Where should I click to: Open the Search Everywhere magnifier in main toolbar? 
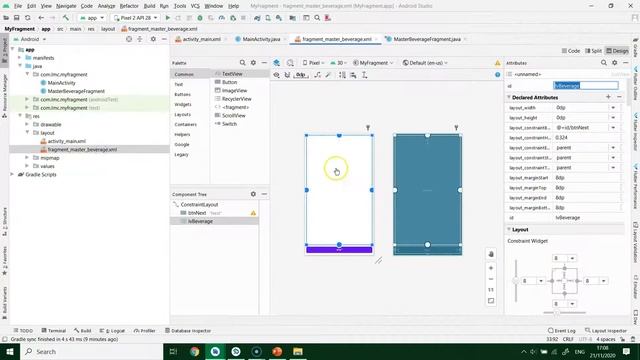(x=317, y=18)
